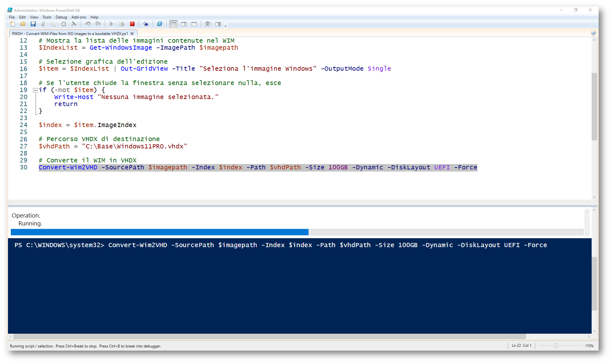Restore down the PowerShell ISE window
612x364 pixels.
(x=576, y=10)
